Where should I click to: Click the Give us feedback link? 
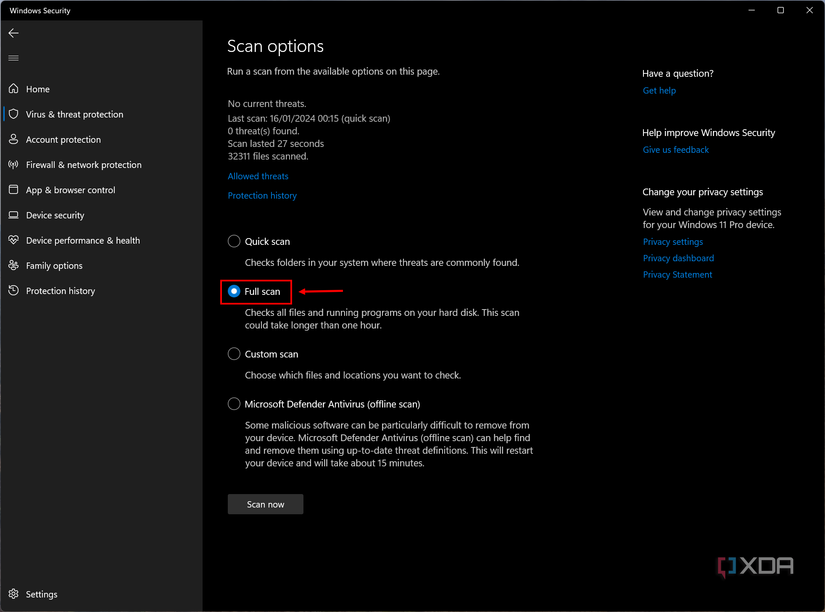pyautogui.click(x=676, y=150)
